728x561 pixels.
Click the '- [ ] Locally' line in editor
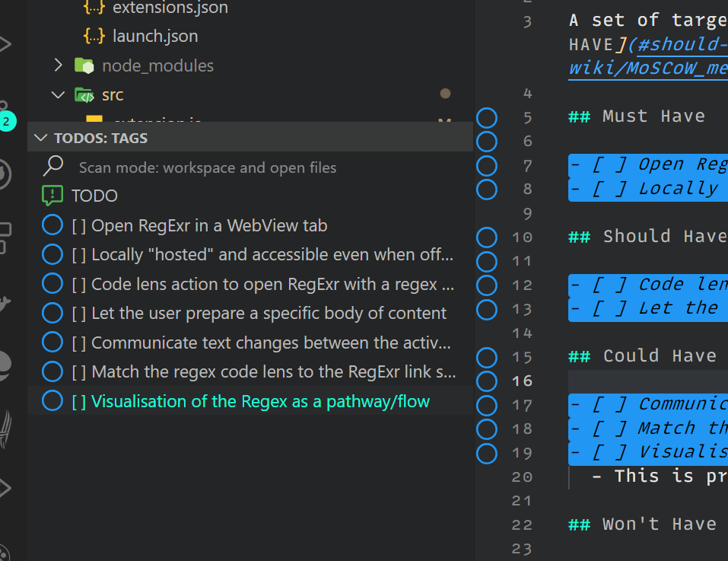click(648, 190)
